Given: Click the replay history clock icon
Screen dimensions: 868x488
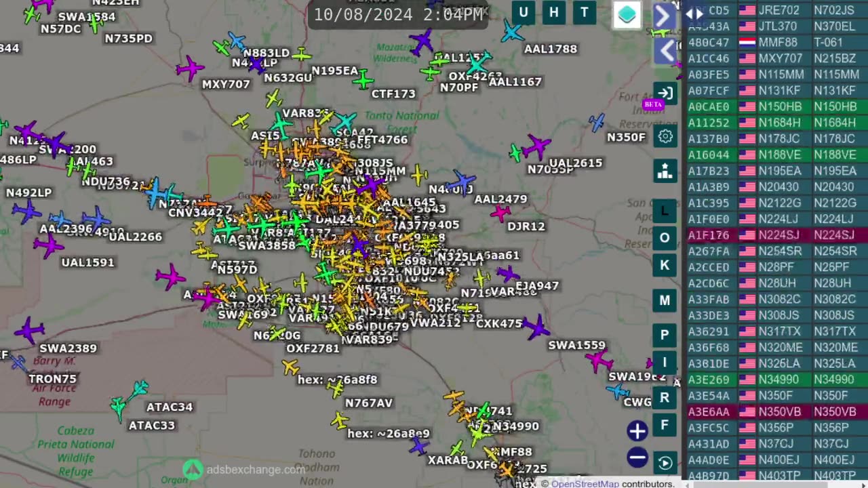Looking at the screenshot, I should point(665,463).
